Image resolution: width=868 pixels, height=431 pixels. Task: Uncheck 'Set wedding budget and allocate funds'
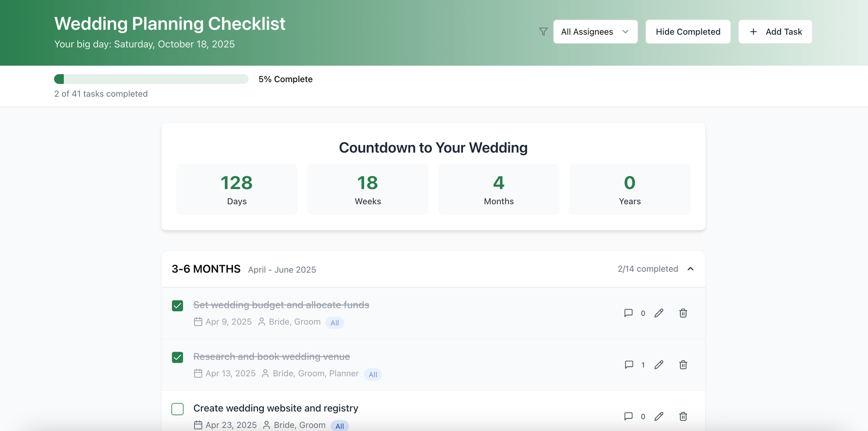pyautogui.click(x=178, y=305)
